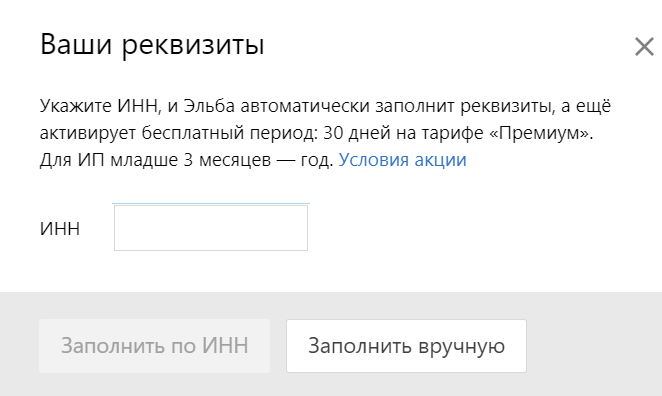Close the «Ваши реквизиты» dialog
Image resolution: width=662 pixels, height=396 pixels.
pos(644,46)
